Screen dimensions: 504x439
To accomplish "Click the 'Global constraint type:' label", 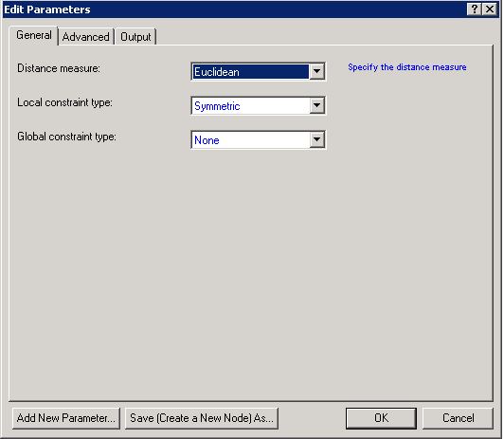I will tap(67, 137).
